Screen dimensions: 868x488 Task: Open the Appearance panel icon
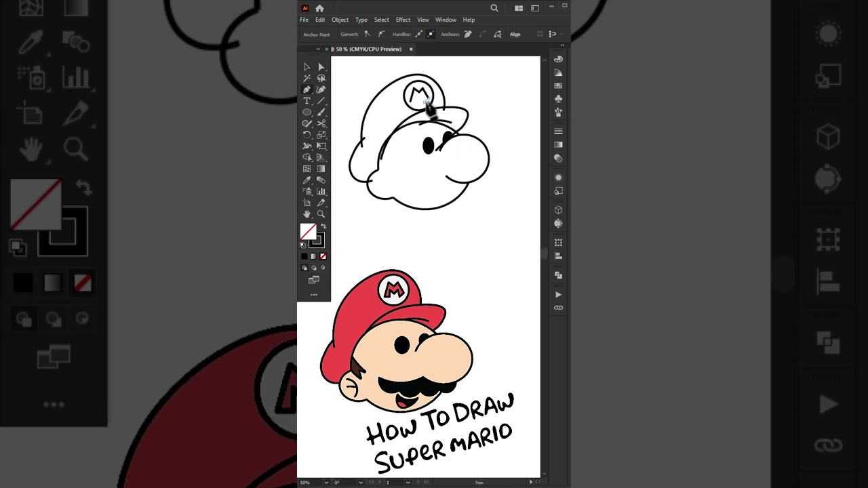558,178
